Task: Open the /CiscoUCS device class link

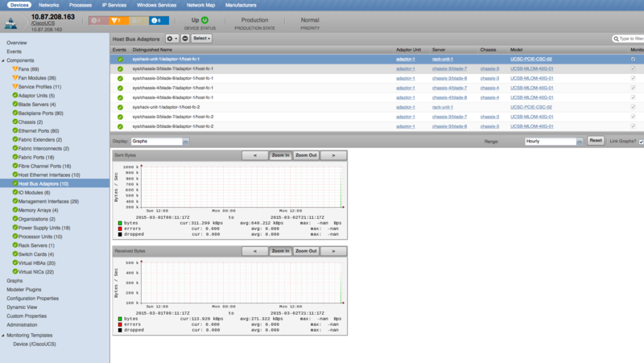Action: pos(43,23)
